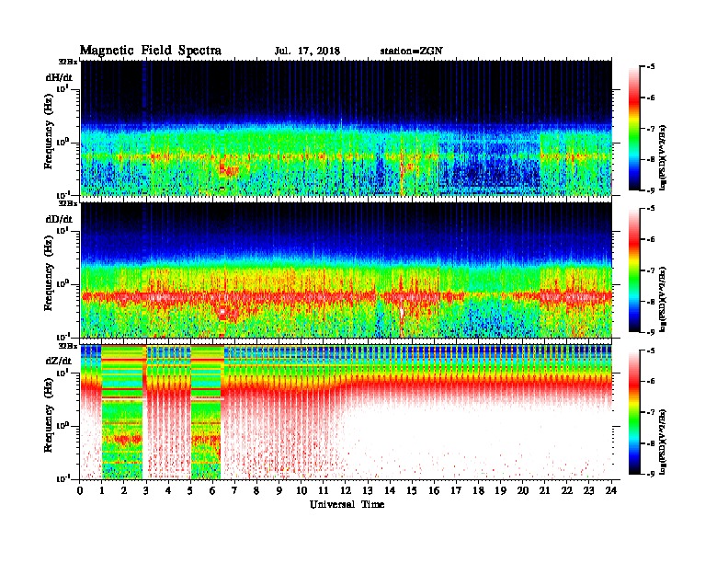Screen dimensions: 728x563
Task: Click hour tick label "6" on time axis
Action: pyautogui.click(x=212, y=490)
